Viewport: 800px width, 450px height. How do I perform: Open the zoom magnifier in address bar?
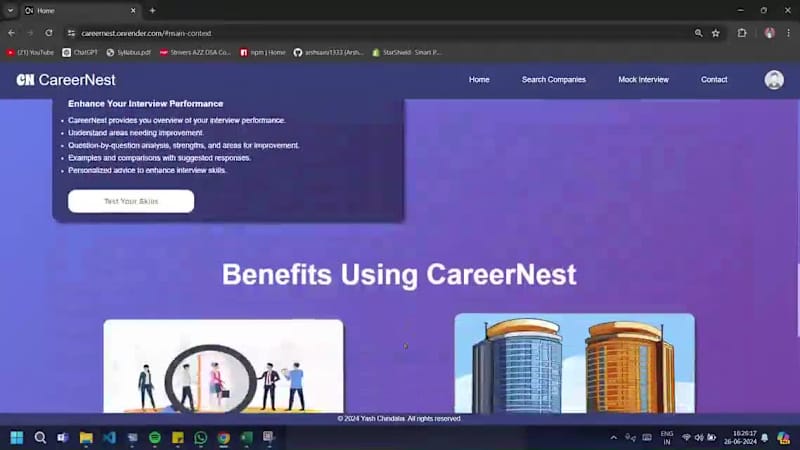click(x=698, y=33)
